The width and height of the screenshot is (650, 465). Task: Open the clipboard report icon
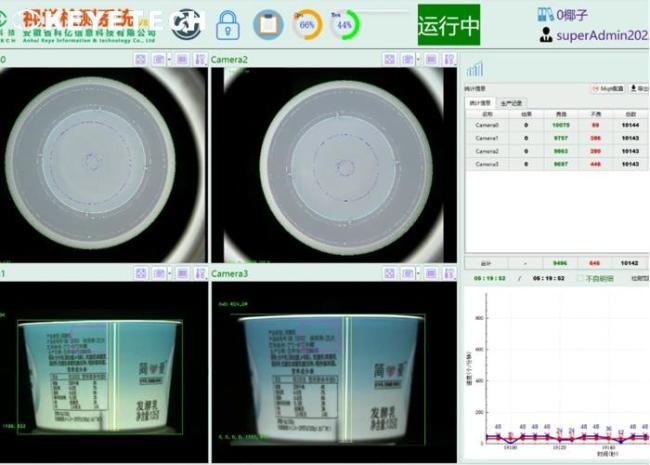[267, 25]
